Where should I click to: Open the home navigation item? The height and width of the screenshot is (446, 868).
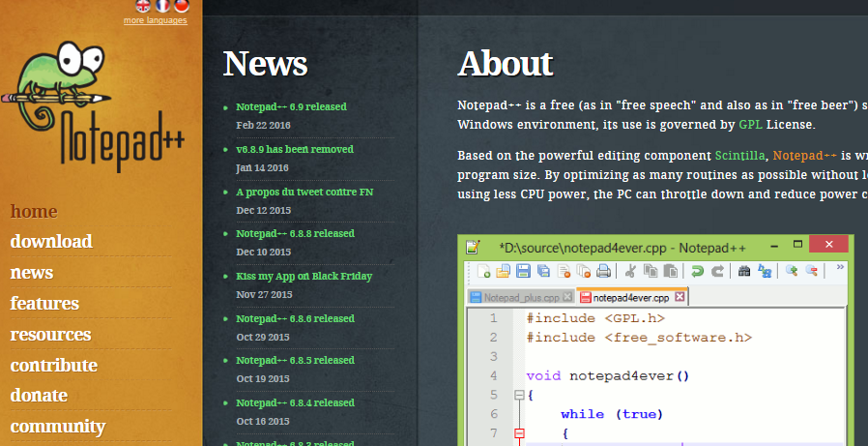[34, 211]
